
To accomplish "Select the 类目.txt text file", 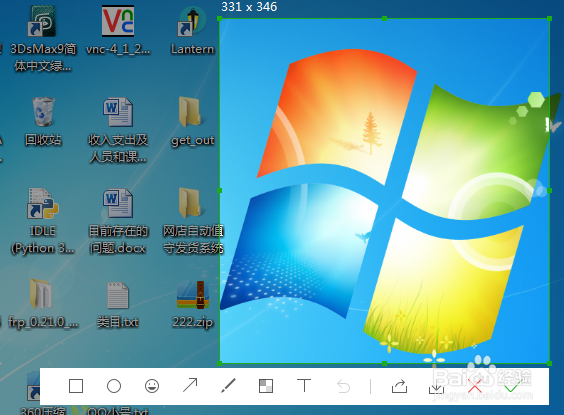I will pyautogui.click(x=118, y=305).
